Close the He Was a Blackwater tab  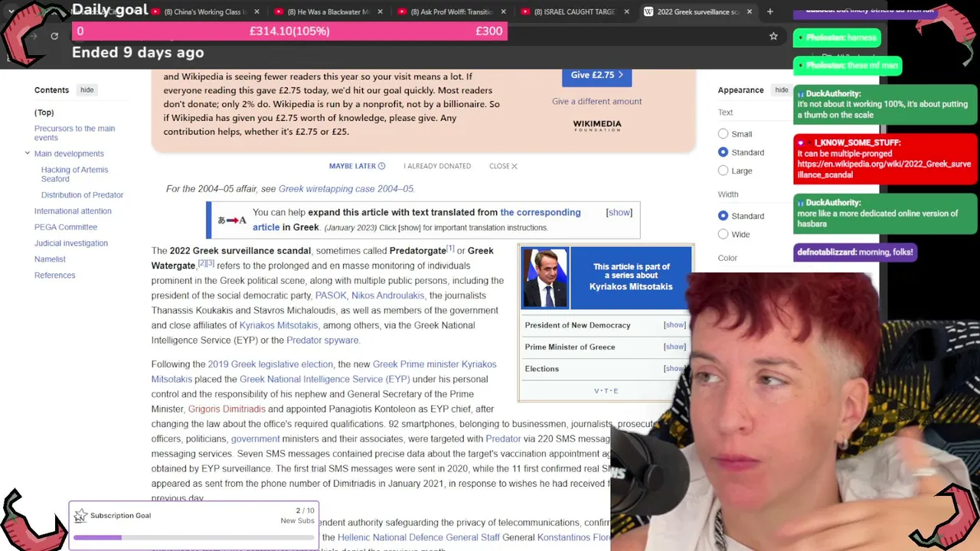(381, 11)
